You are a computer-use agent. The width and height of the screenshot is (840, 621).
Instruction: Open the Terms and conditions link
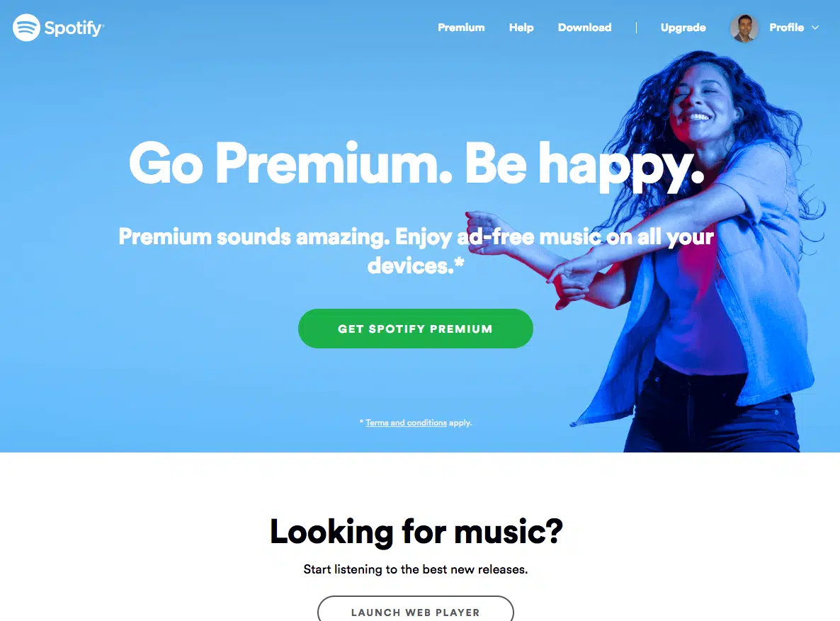click(406, 423)
